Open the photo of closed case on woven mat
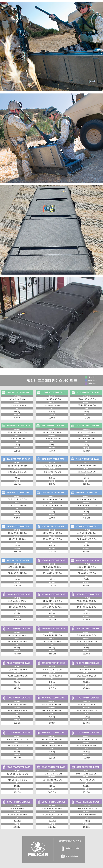The width and height of the screenshot is (103, 868). (x=51, y=230)
